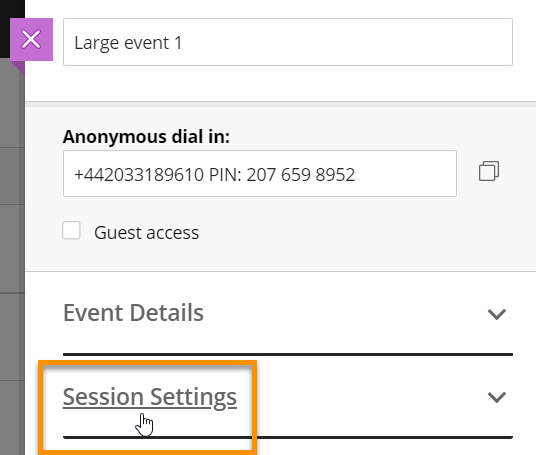Close the session panel with purple X
Viewport: 536px width, 455px height.
pyautogui.click(x=31, y=39)
